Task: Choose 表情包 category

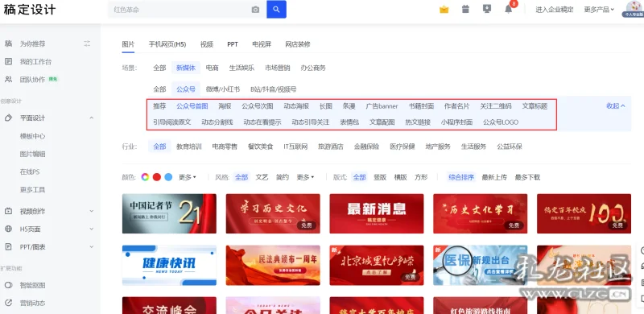Action: pos(349,122)
